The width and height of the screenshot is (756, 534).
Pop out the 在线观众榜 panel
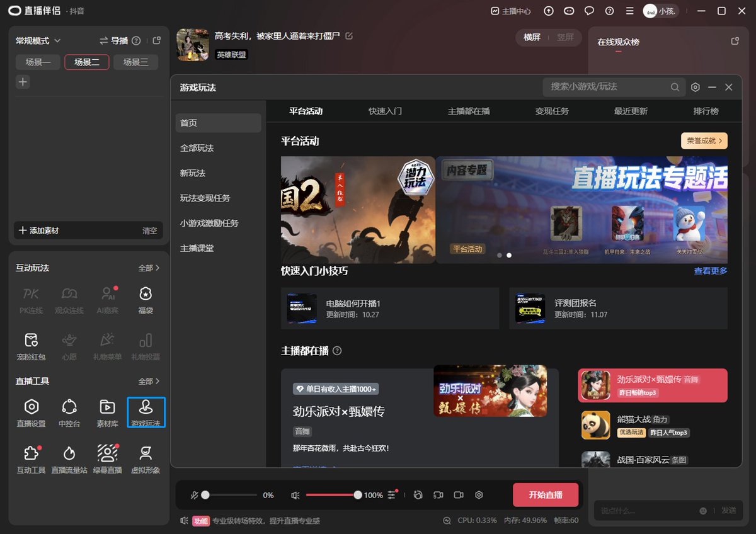(735, 41)
